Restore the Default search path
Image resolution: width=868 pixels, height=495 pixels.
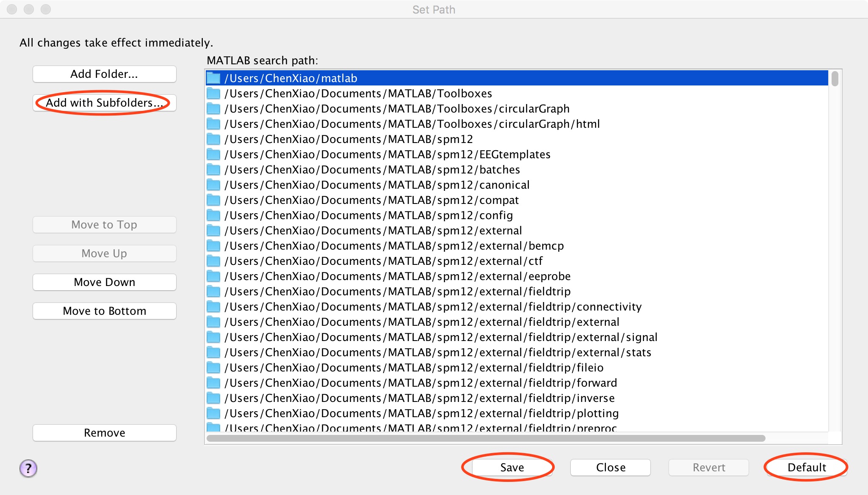coord(807,467)
